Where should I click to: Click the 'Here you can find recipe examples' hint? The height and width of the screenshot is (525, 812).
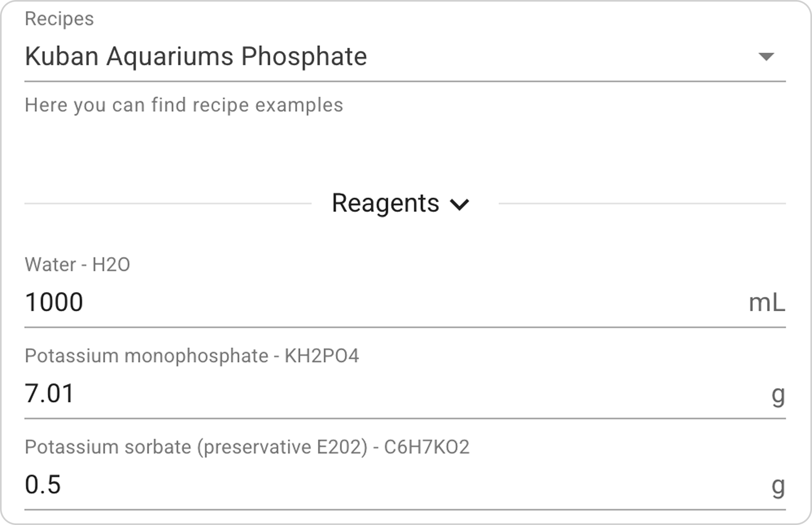[184, 105]
